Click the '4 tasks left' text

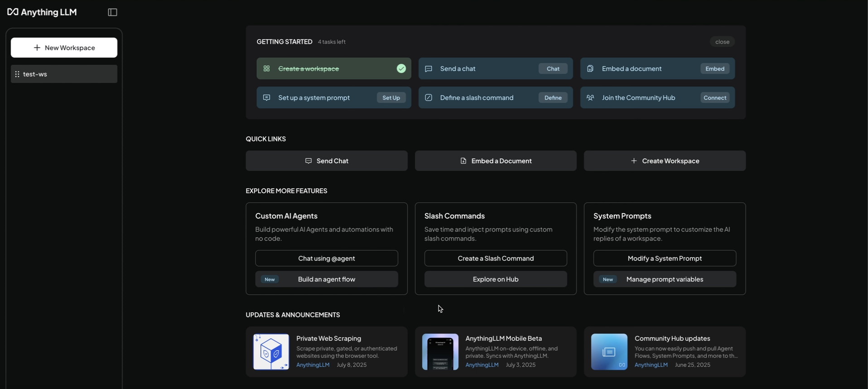click(332, 42)
